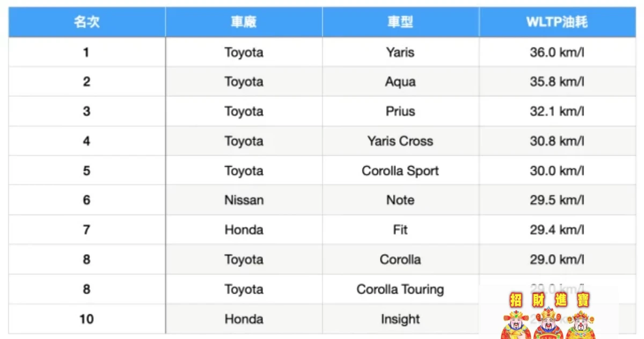
Task: Select rank 10 cell
Action: tap(86, 319)
